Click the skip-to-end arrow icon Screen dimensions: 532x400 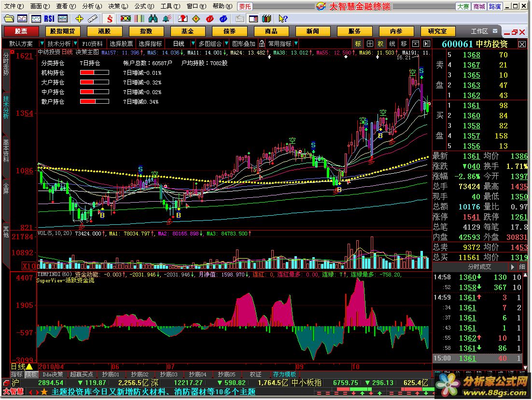(x=427, y=44)
